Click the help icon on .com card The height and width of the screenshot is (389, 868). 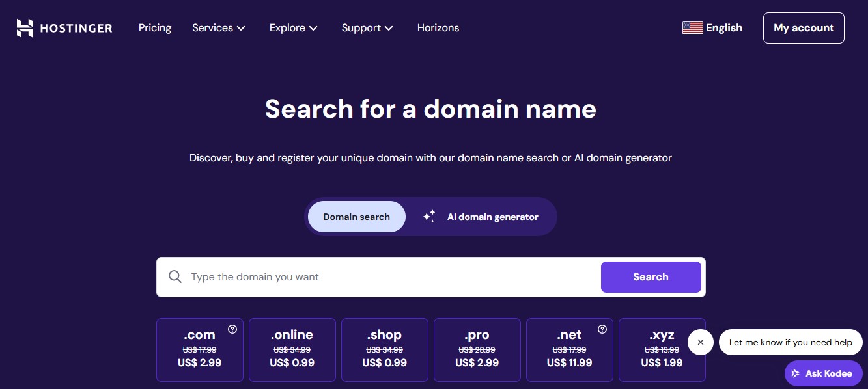point(232,329)
